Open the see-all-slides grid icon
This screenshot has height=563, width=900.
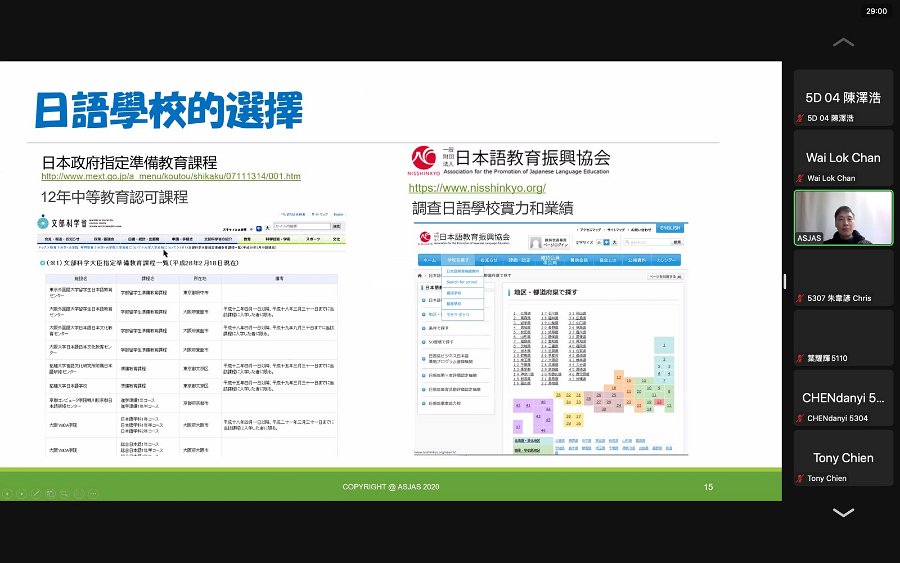pyautogui.click(x=51, y=494)
